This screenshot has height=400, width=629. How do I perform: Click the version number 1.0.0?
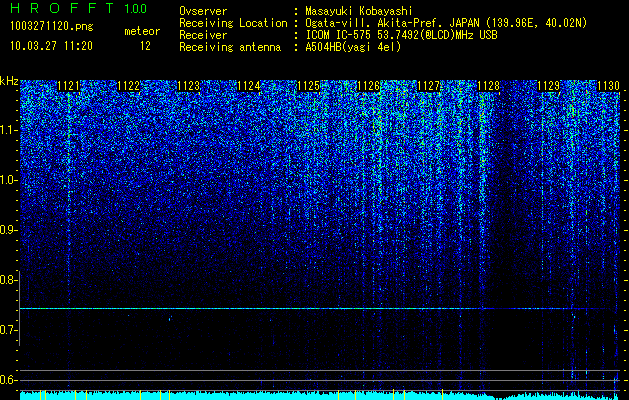pos(136,9)
